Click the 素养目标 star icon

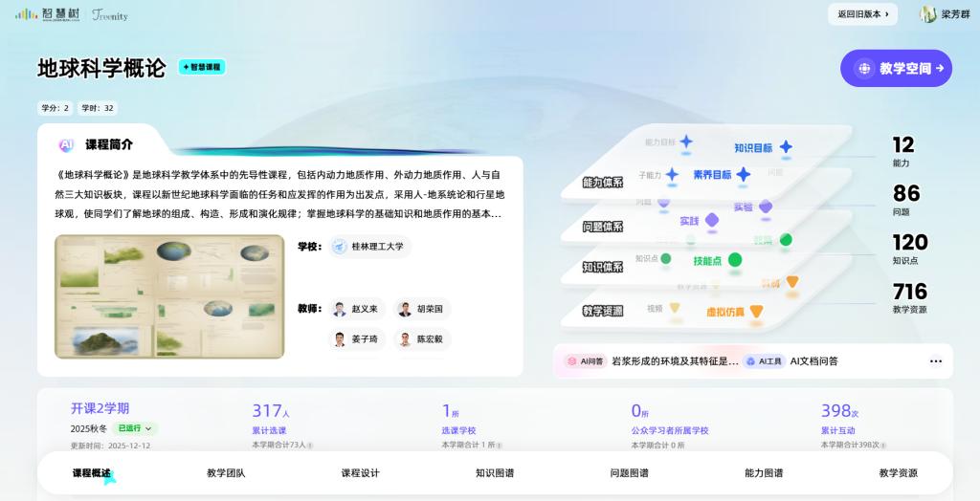point(744,174)
